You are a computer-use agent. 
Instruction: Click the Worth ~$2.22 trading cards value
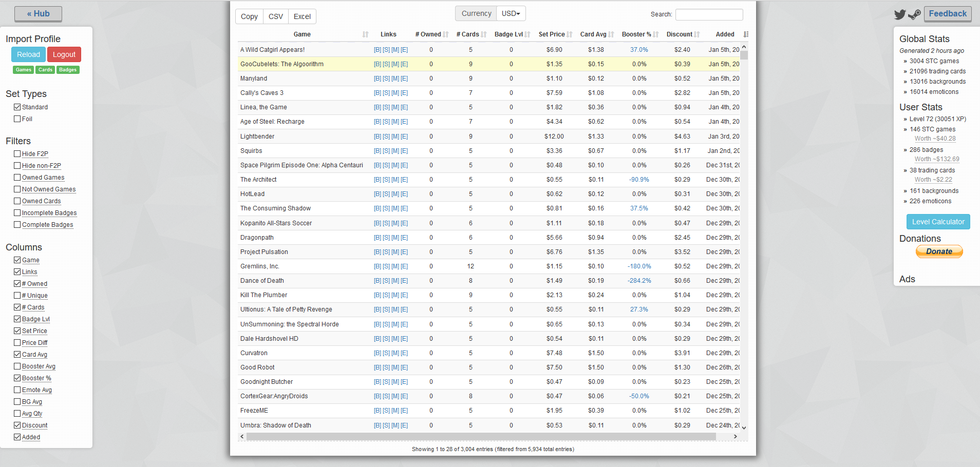click(933, 180)
